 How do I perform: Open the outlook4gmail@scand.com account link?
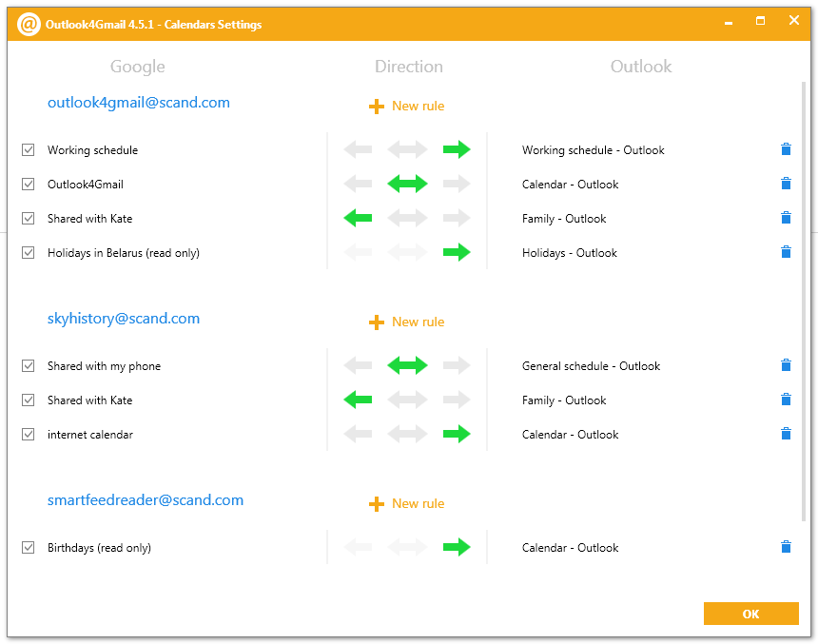coord(139,103)
